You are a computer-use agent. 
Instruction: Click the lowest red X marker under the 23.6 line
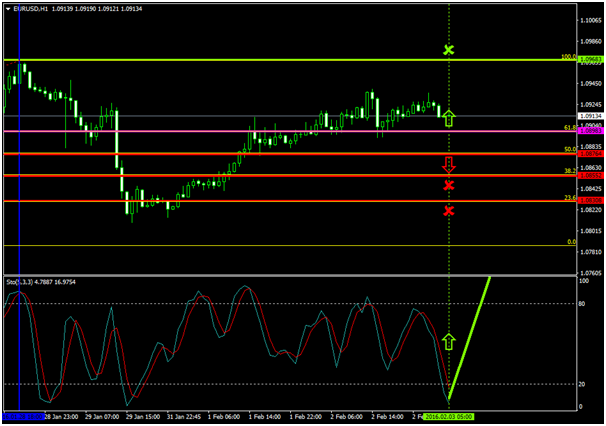449,210
